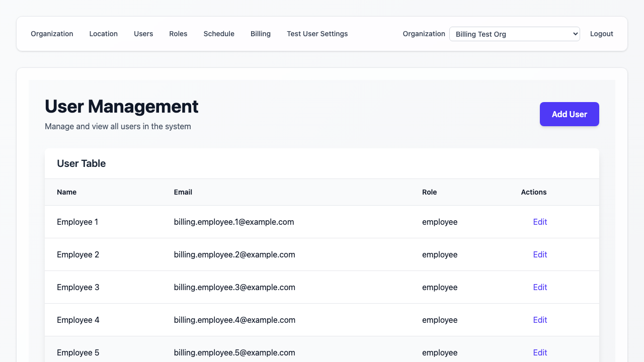
Task: Edit the user Employee 4
Action: pos(540,320)
